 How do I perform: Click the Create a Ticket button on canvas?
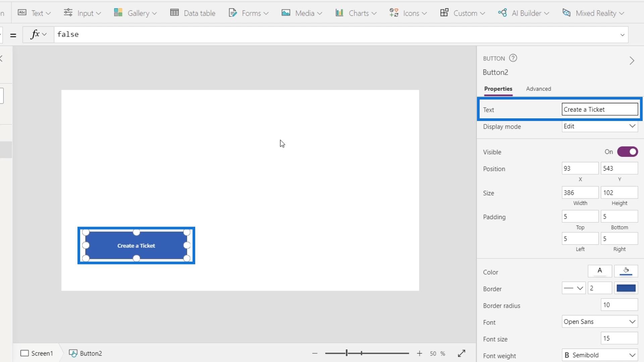coord(136,246)
